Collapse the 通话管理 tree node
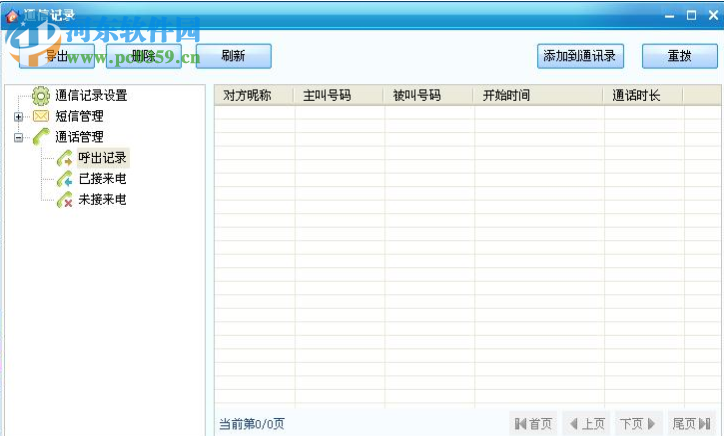The height and width of the screenshot is (436, 724). (18, 137)
